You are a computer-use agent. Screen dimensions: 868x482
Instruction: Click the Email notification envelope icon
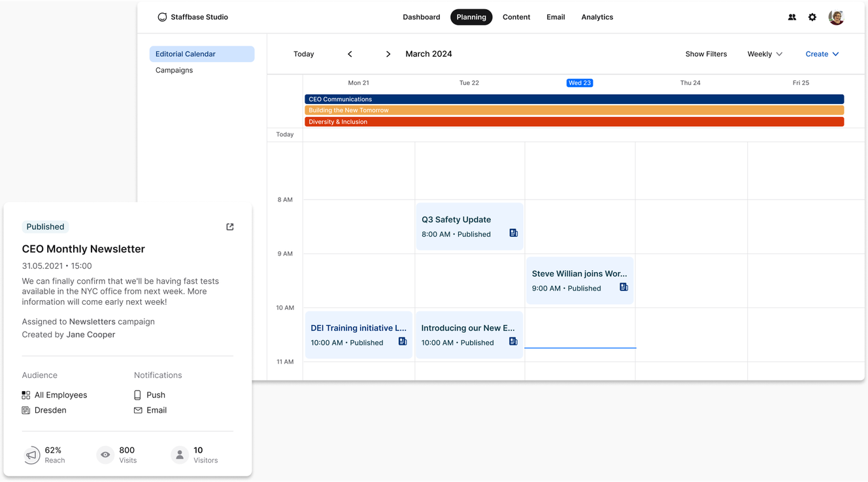(x=137, y=410)
